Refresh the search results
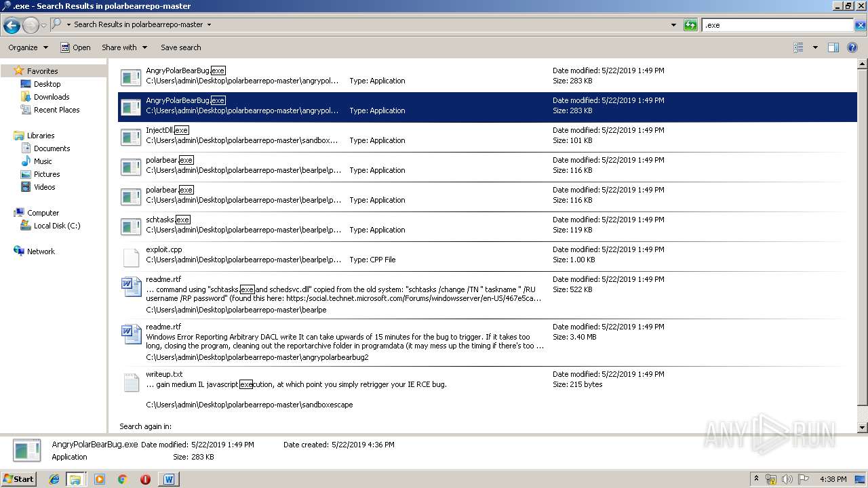This screenshot has height=488, width=868. click(690, 25)
